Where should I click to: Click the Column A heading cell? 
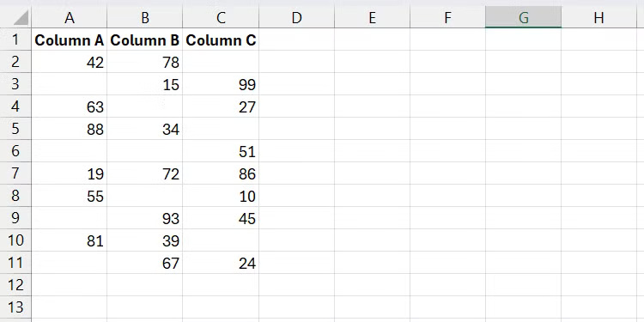[x=70, y=39]
